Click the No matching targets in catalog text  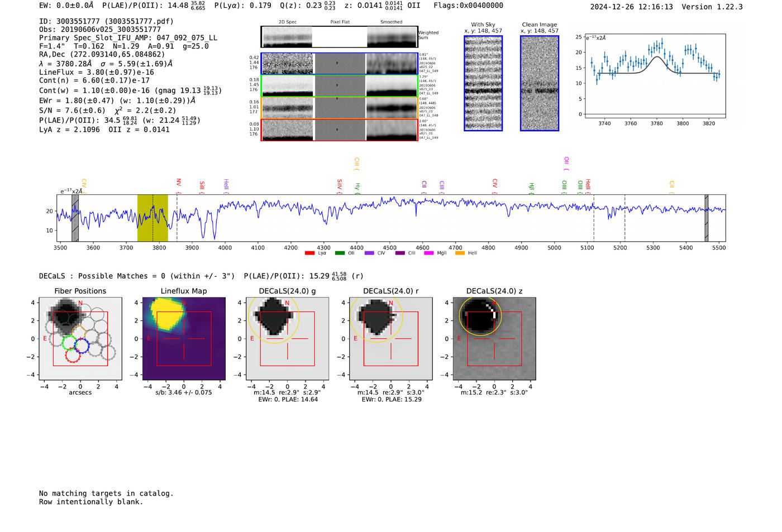pos(106,493)
